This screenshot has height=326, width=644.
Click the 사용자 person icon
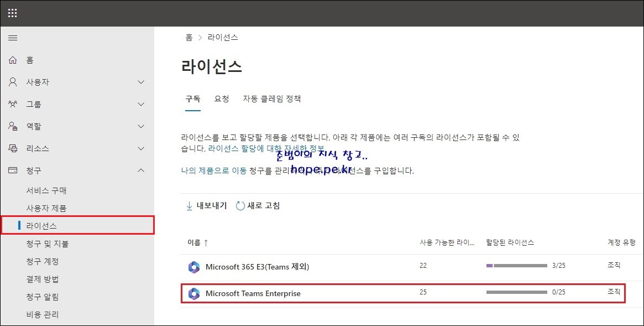point(13,82)
